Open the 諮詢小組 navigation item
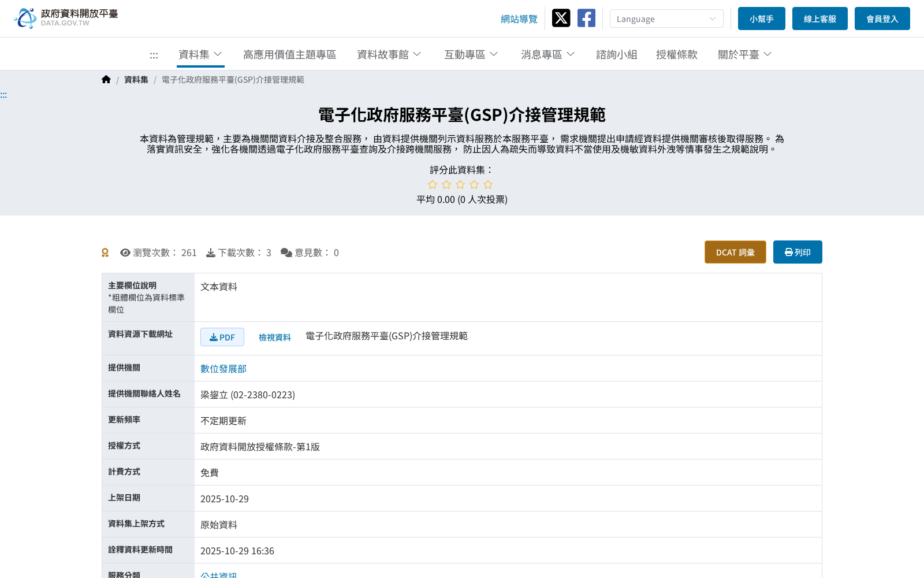 [x=617, y=54]
